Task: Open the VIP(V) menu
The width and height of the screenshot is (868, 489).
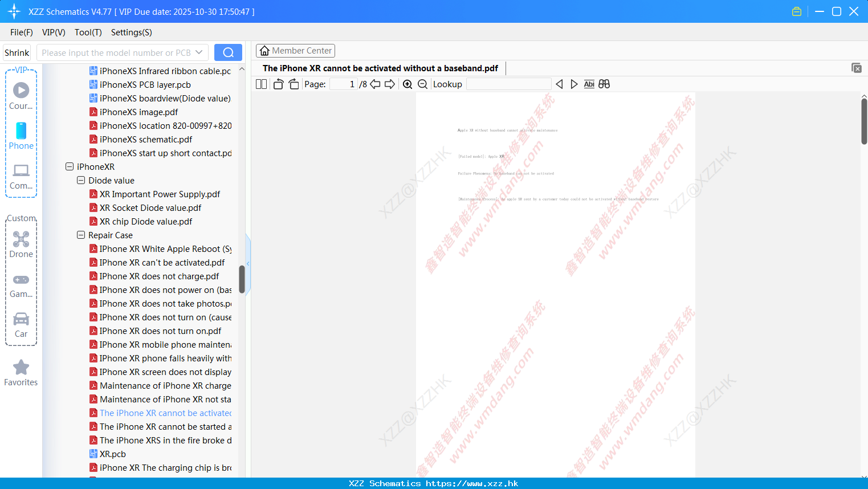Action: click(54, 32)
